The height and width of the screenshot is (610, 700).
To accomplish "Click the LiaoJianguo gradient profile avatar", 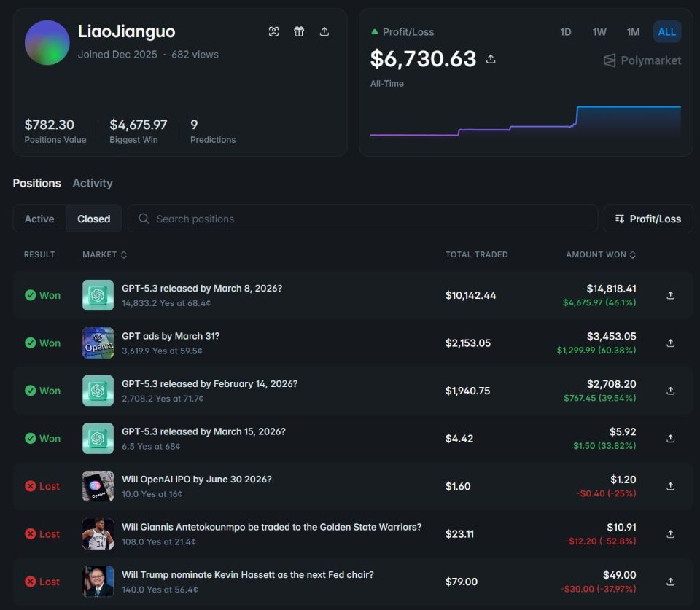I will [47, 43].
